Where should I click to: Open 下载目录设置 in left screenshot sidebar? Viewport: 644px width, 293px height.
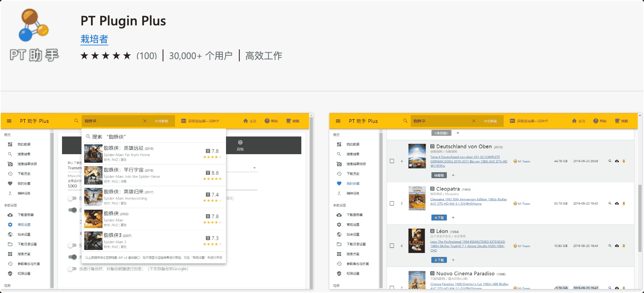pos(27,244)
